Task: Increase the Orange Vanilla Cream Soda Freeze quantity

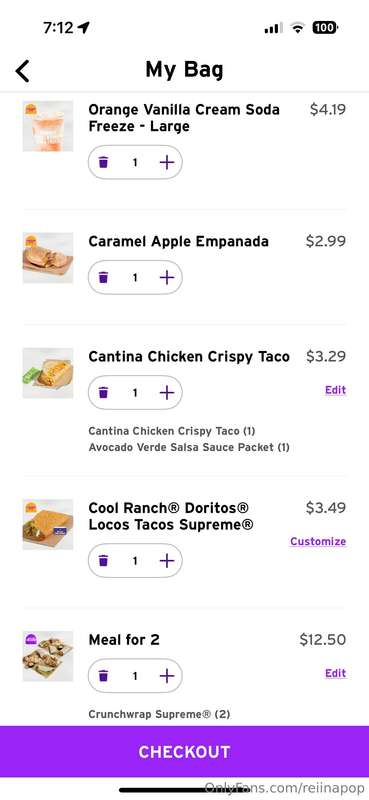Action: (167, 163)
